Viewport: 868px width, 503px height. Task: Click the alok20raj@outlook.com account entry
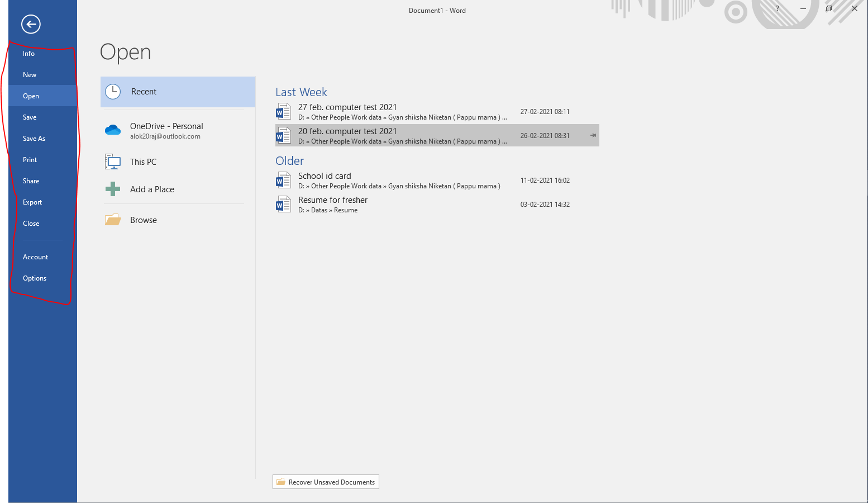(x=165, y=136)
